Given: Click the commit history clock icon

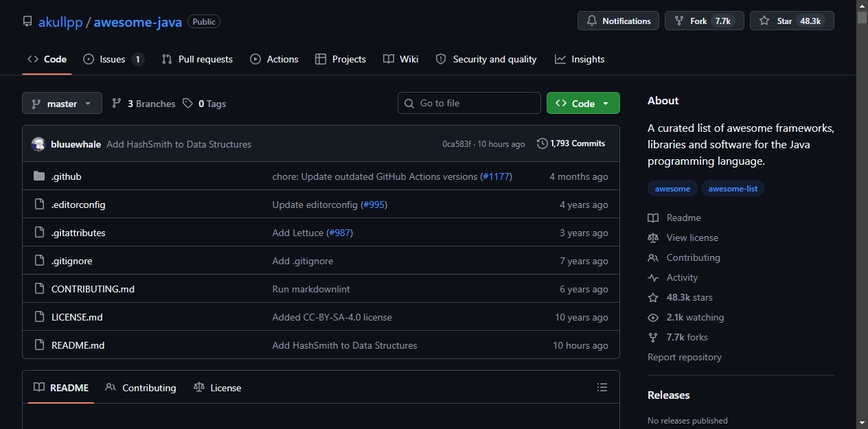Looking at the screenshot, I should click(x=542, y=143).
